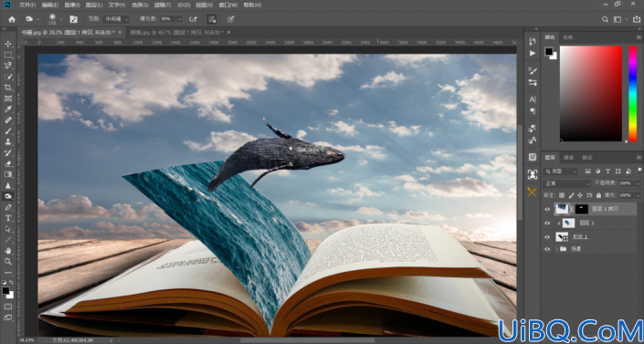
Task: Open the layer filter 类型 dropdown
Action: coord(560,172)
